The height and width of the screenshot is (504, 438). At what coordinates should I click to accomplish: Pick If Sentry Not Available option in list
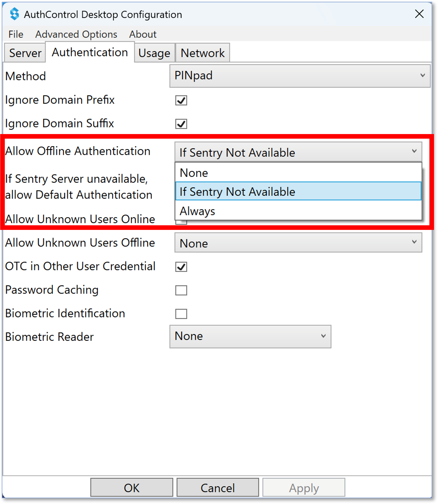pos(298,191)
